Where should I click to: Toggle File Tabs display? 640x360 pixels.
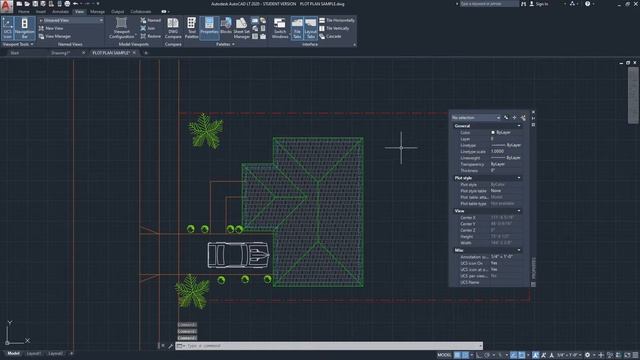(297, 28)
